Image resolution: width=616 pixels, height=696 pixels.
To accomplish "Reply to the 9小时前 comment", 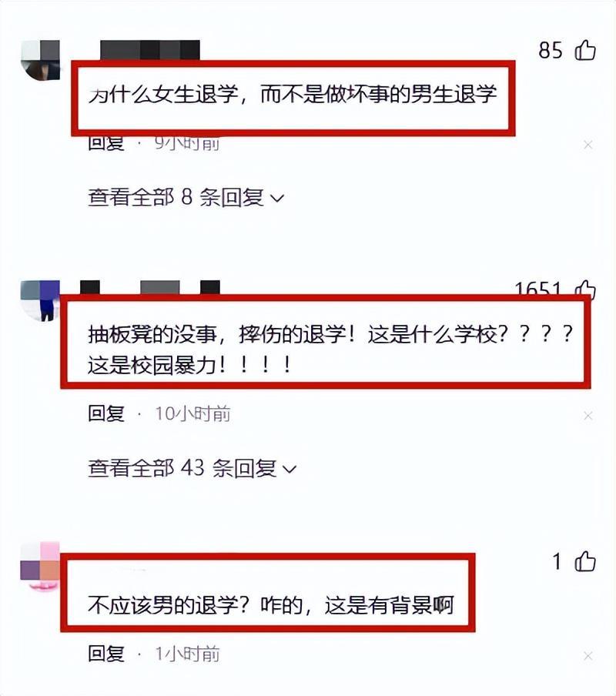I will coord(106,144).
